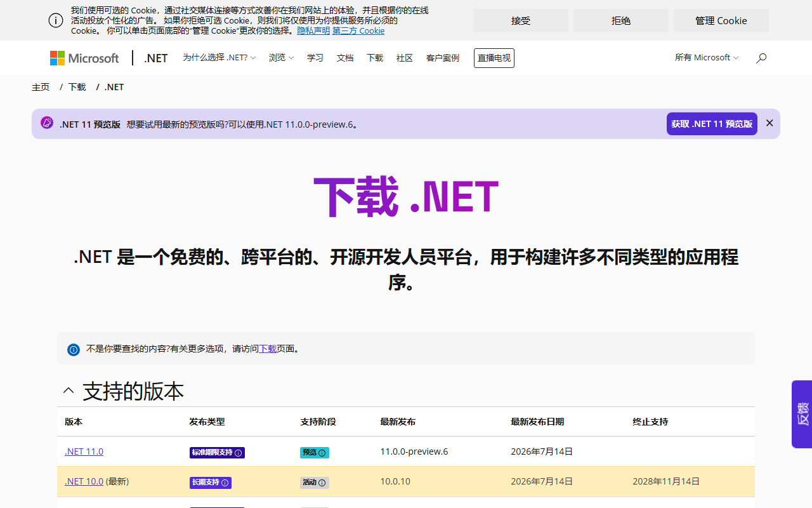Open the 文档 nav item
The width and height of the screenshot is (812, 508).
[345, 58]
